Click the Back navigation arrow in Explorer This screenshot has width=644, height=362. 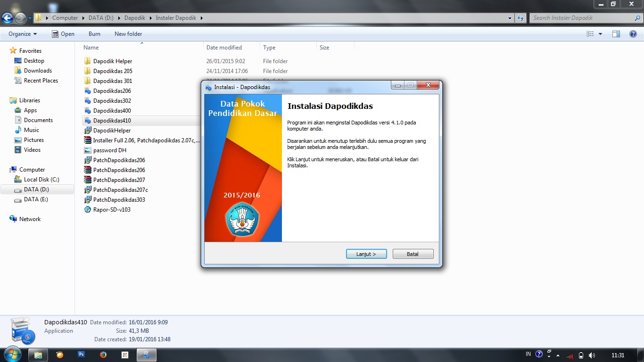7,18
